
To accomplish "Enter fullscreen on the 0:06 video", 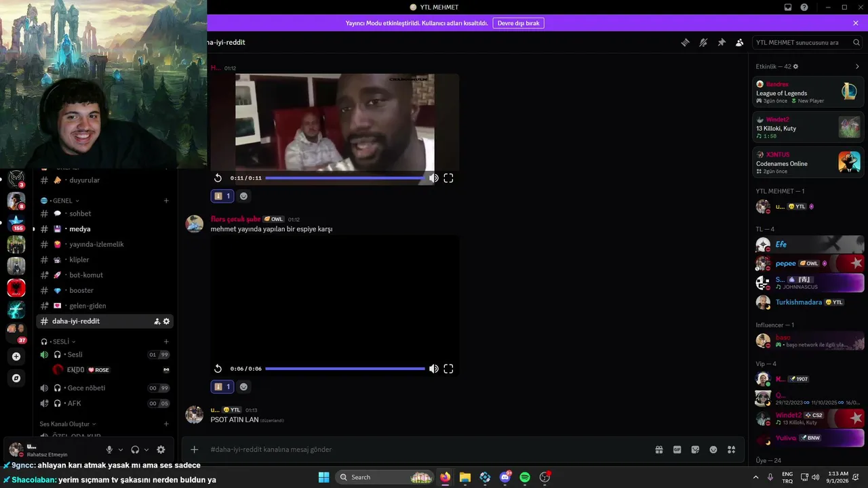I will point(448,369).
